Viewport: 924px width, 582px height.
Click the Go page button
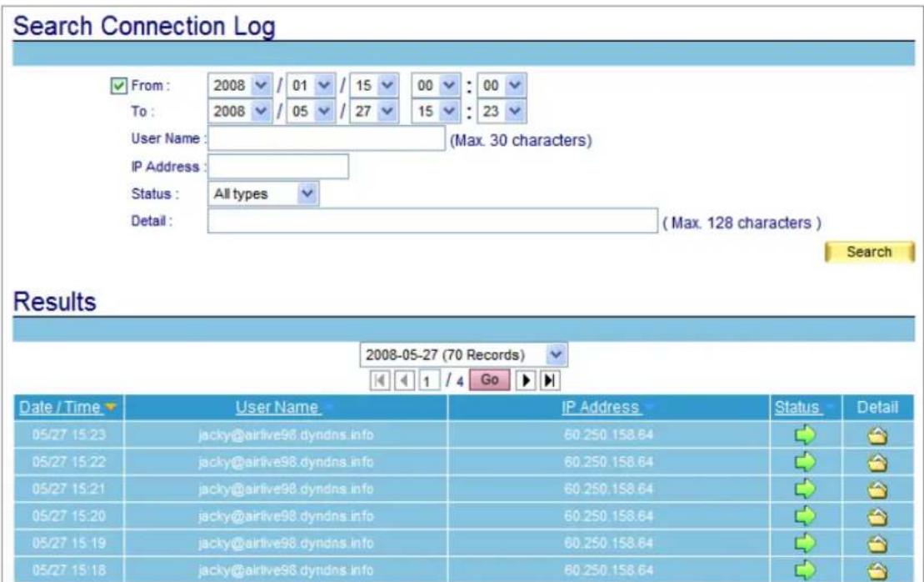pos(490,380)
